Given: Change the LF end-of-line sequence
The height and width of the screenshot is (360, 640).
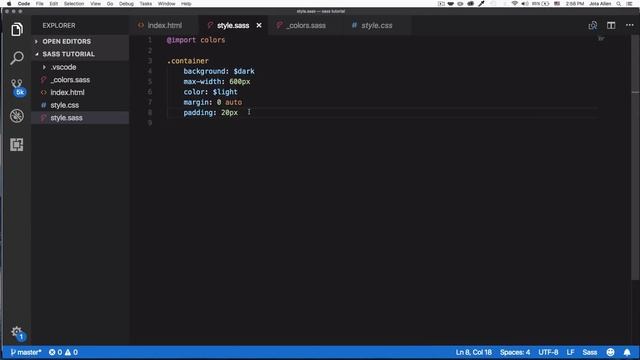Looking at the screenshot, I should (x=570, y=352).
